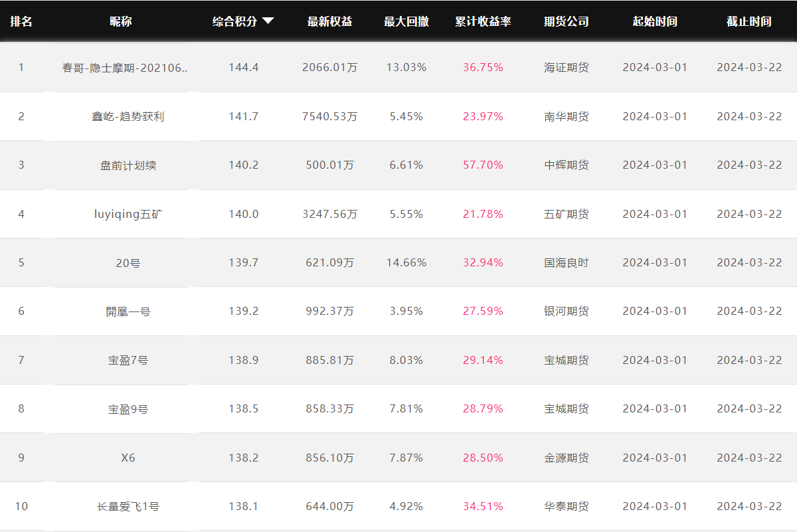Select company 金源期货
Viewport: 797px width, 532px height.
point(567,458)
